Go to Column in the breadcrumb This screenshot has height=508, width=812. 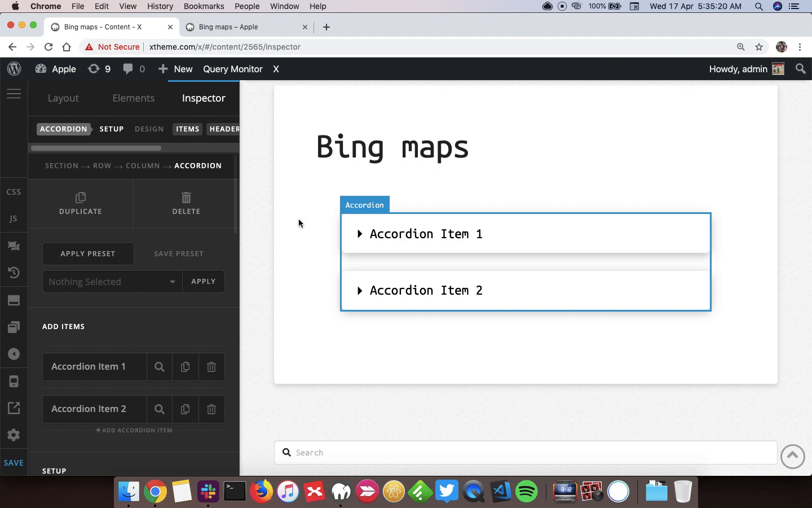tap(143, 166)
